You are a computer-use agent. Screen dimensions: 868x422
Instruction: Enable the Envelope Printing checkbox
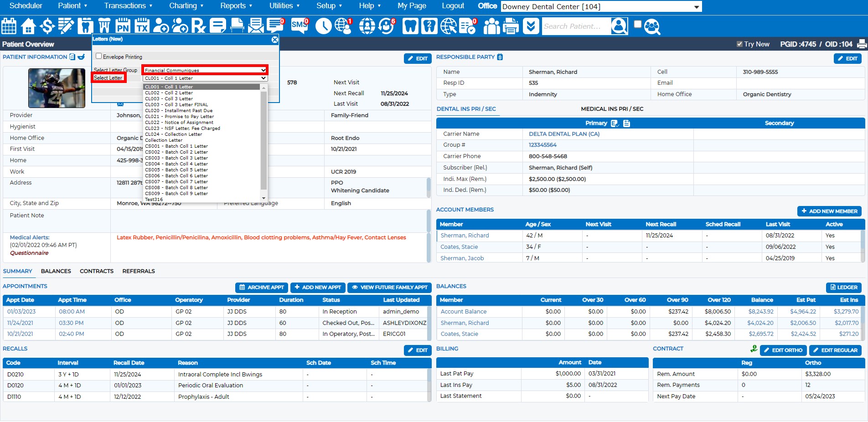click(98, 56)
